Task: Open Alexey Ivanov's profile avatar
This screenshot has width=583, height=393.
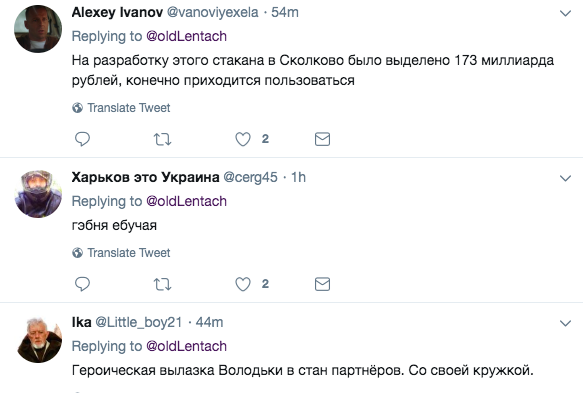Action: pyautogui.click(x=38, y=29)
